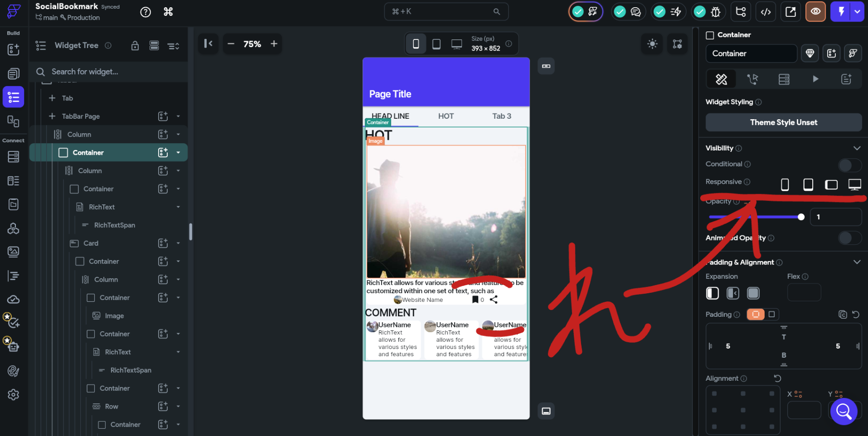Select the Widget Tree sidebar icon
Image resolution: width=868 pixels, height=436 pixels.
13,97
